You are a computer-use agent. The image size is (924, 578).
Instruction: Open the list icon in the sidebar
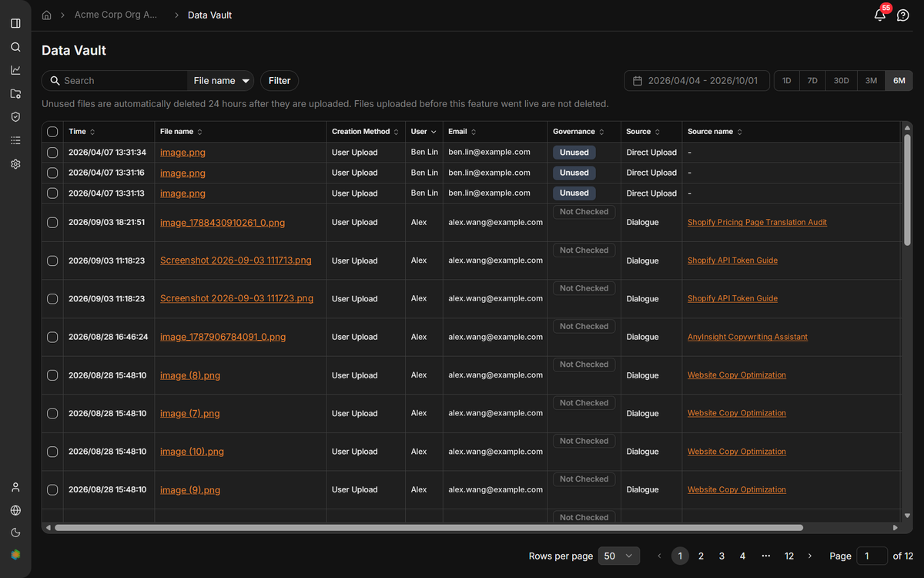pyautogui.click(x=15, y=140)
